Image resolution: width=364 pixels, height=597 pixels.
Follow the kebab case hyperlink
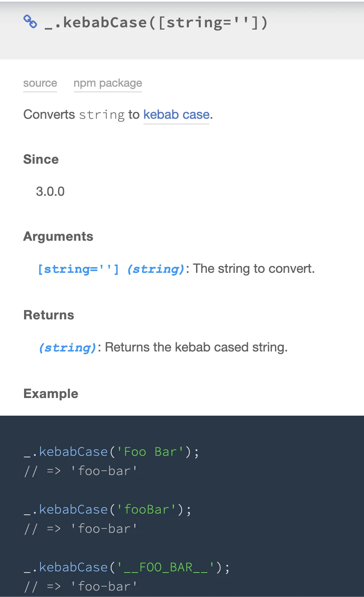(176, 115)
